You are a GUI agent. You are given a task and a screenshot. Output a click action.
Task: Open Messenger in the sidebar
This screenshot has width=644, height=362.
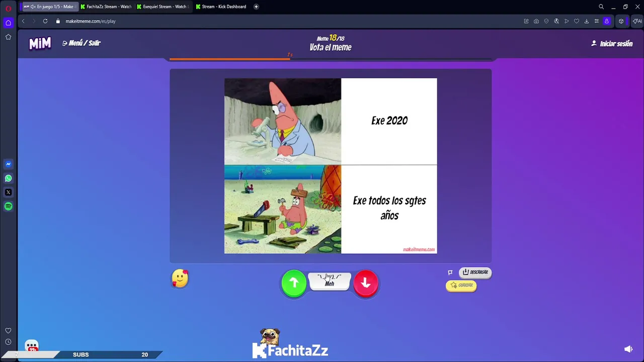point(8,164)
